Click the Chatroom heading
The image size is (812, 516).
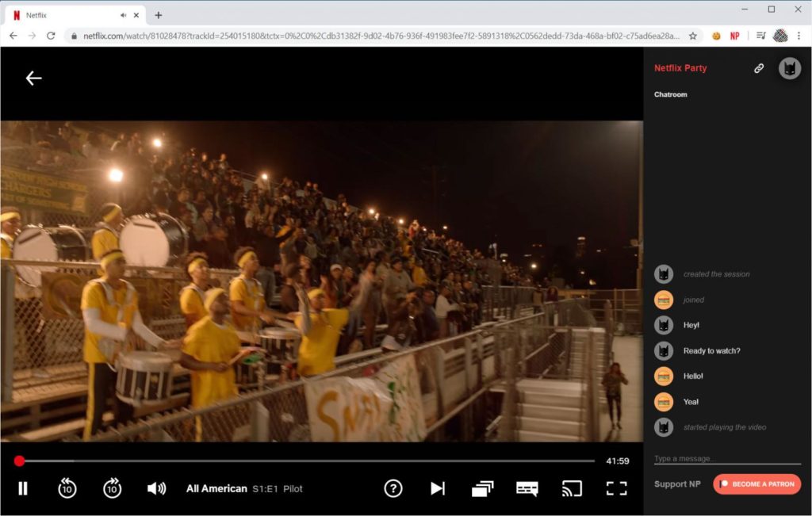671,94
